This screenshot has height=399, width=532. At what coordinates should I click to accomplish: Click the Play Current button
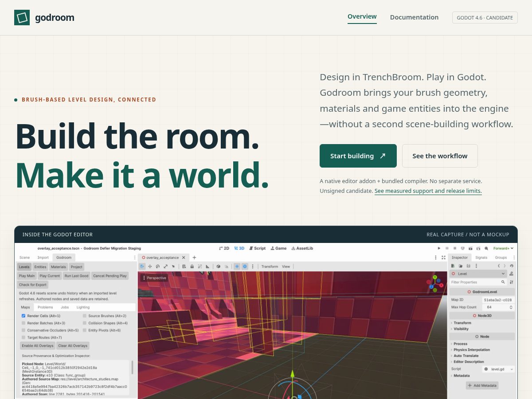(x=50, y=276)
